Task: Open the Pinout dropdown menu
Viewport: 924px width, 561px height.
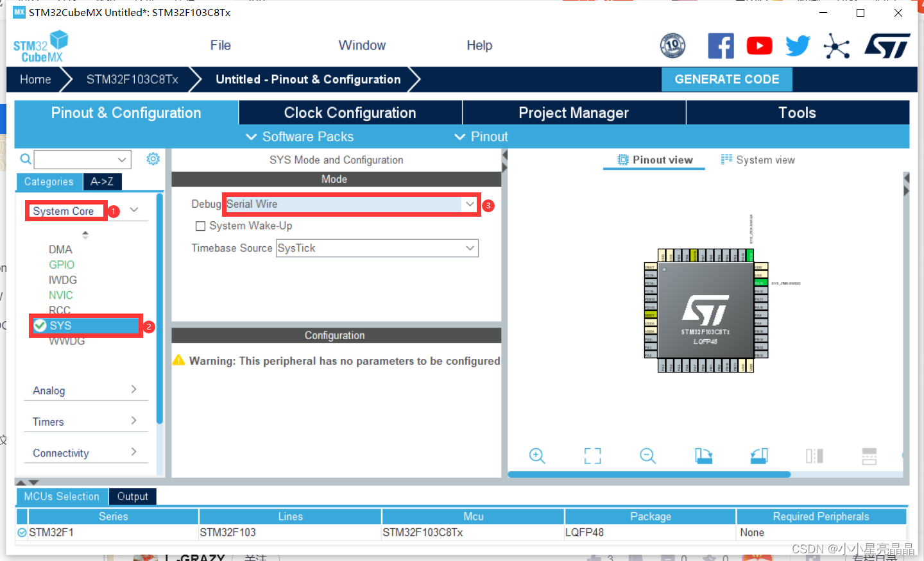Action: [481, 137]
